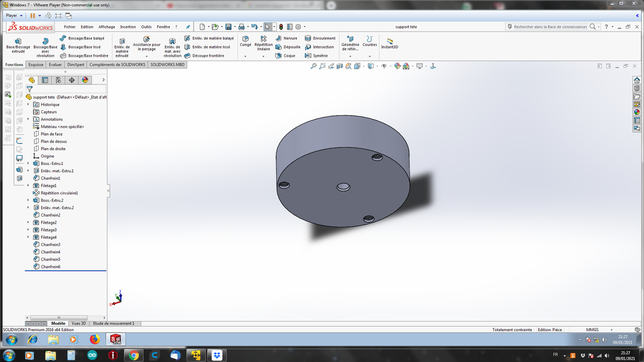Open the ConfigurationManager tab icon

(x=58, y=80)
